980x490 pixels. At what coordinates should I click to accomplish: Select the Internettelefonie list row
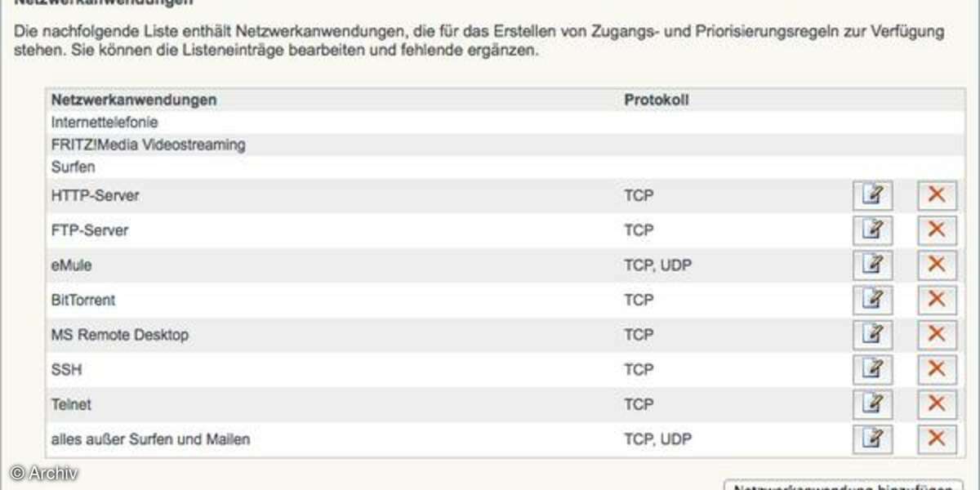click(x=505, y=122)
